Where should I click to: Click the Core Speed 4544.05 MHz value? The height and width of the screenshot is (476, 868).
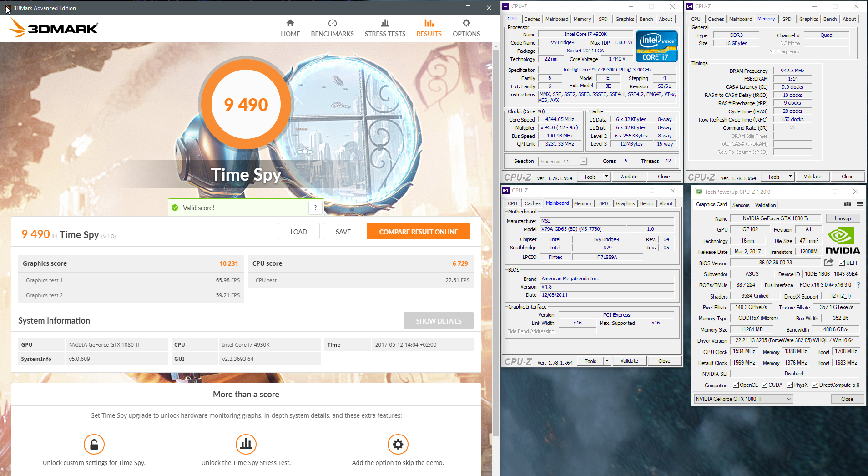[560, 120]
